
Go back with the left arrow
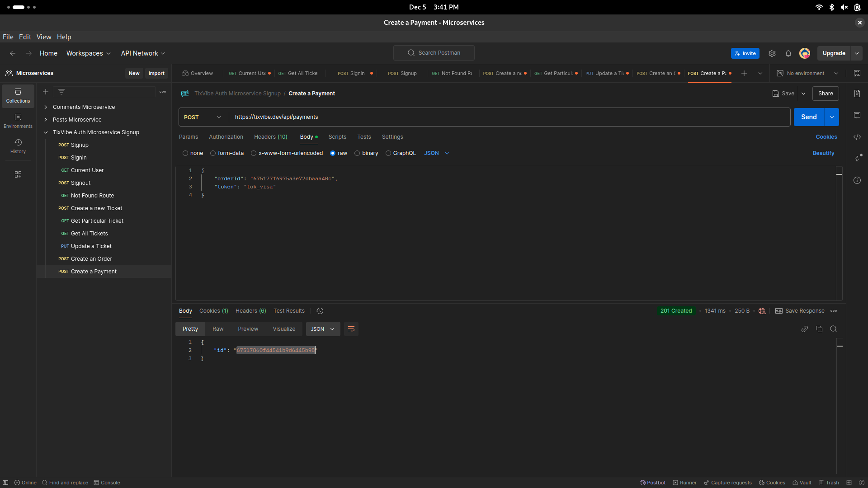(13, 53)
